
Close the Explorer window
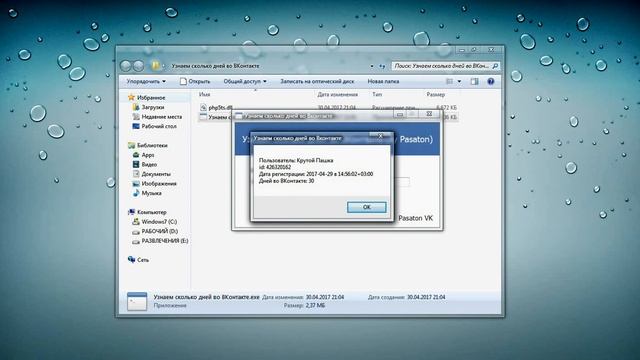click(491, 50)
